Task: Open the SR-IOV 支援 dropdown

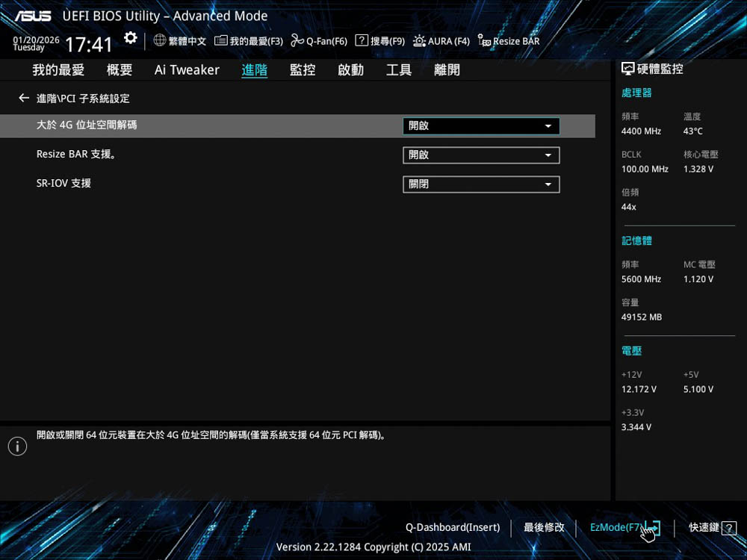Action: pyautogui.click(x=480, y=184)
